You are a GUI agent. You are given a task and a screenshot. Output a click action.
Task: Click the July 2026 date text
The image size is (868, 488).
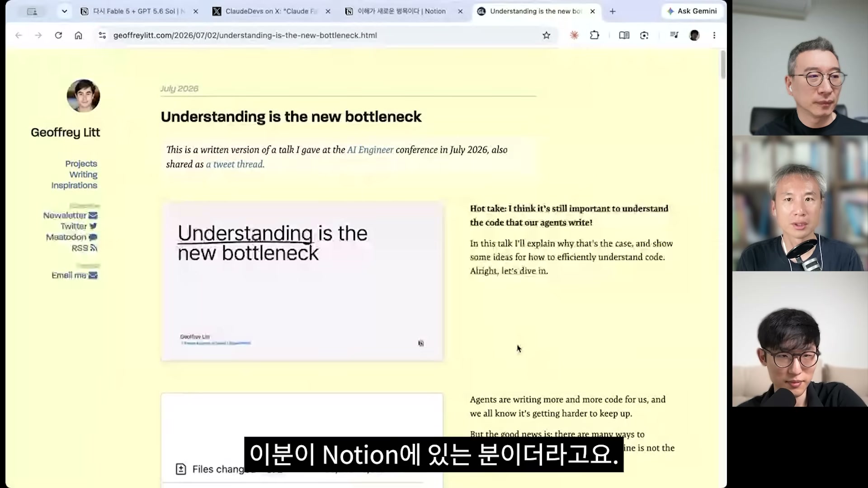click(x=179, y=89)
